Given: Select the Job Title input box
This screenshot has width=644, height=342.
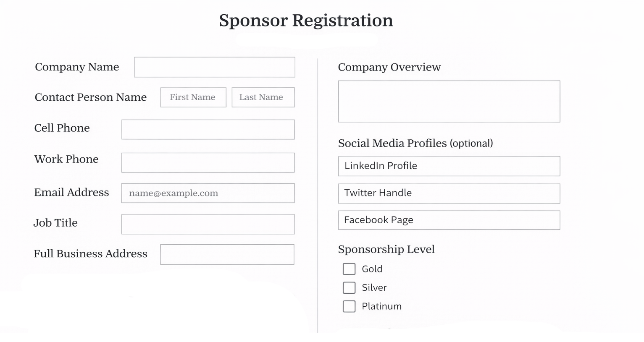Looking at the screenshot, I should click(x=208, y=224).
